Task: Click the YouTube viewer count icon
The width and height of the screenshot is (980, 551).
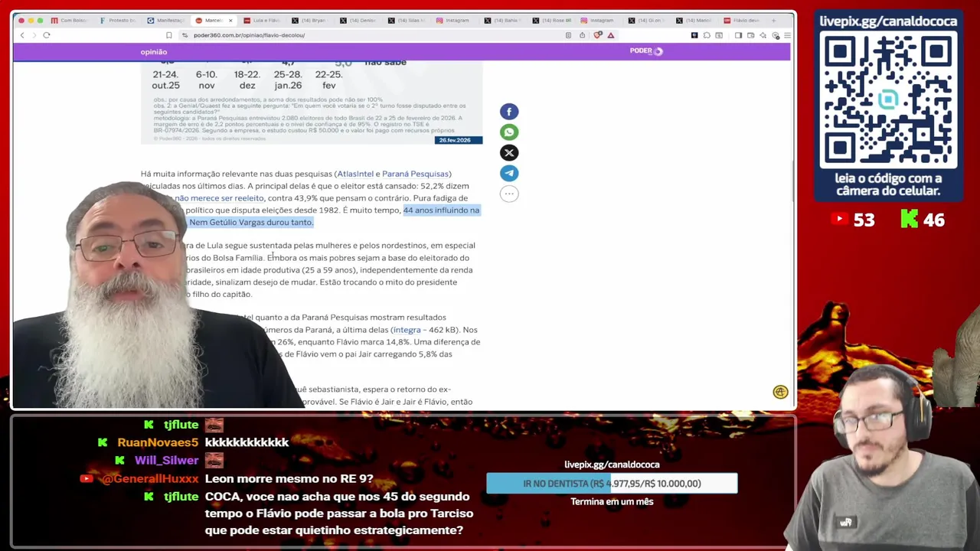Action: 840,220
